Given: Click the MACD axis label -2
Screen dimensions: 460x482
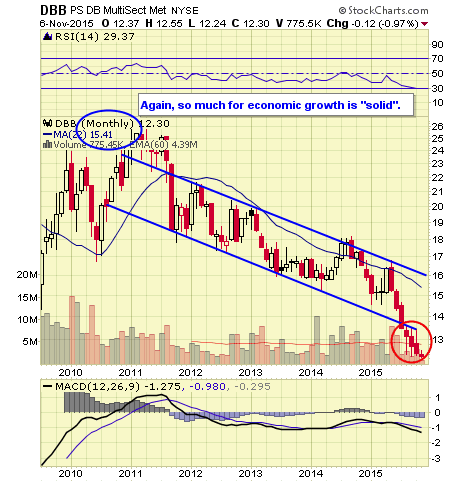Looking at the screenshot, I should pyautogui.click(x=435, y=443).
